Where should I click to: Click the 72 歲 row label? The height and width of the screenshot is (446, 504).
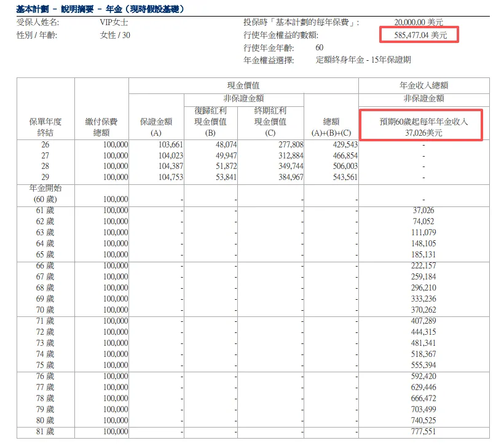(45, 332)
